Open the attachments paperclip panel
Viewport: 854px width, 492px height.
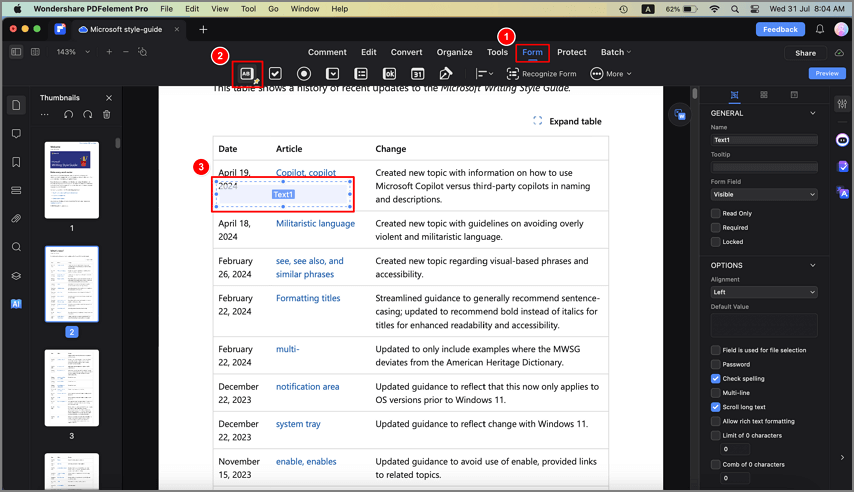click(16, 218)
